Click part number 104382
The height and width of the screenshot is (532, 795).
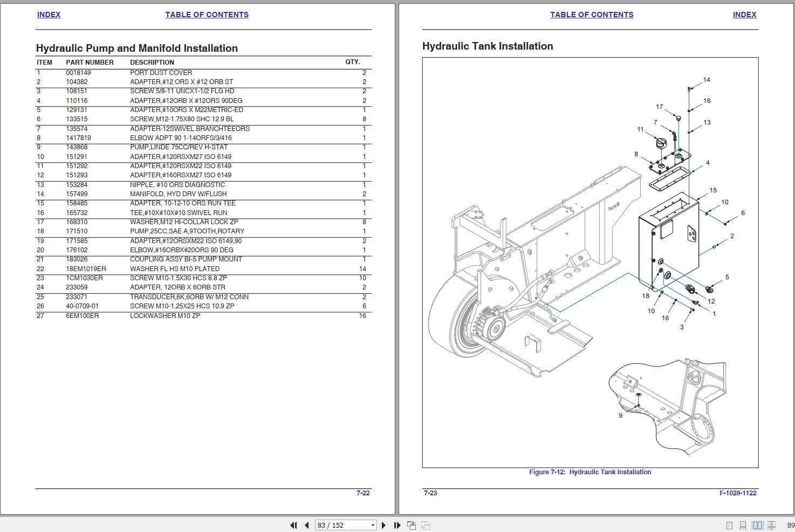(77, 82)
